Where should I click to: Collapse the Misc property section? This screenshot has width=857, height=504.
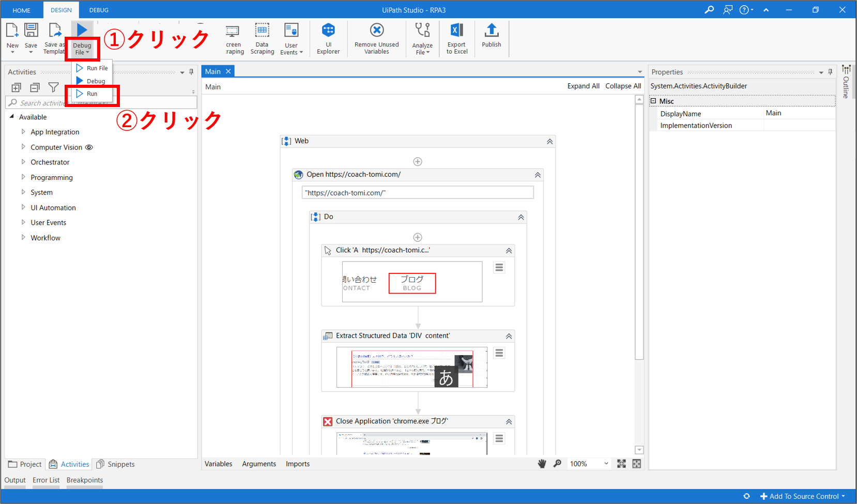click(x=653, y=101)
